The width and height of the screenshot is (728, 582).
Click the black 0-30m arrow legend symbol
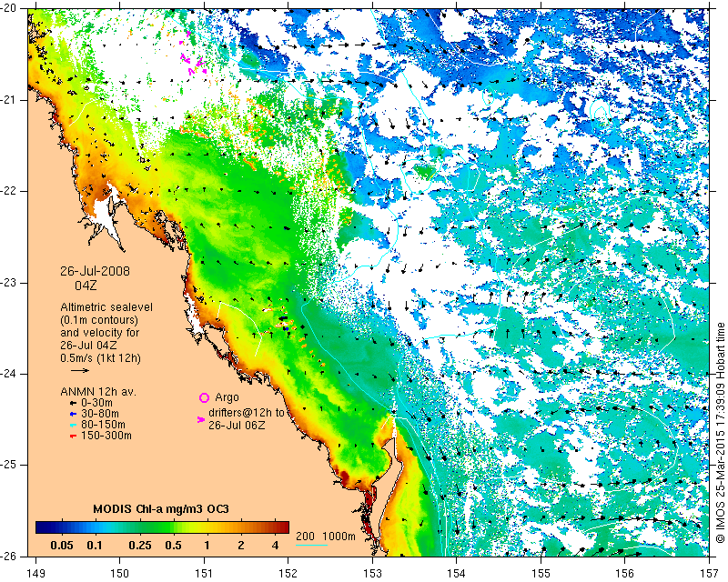pos(73,403)
